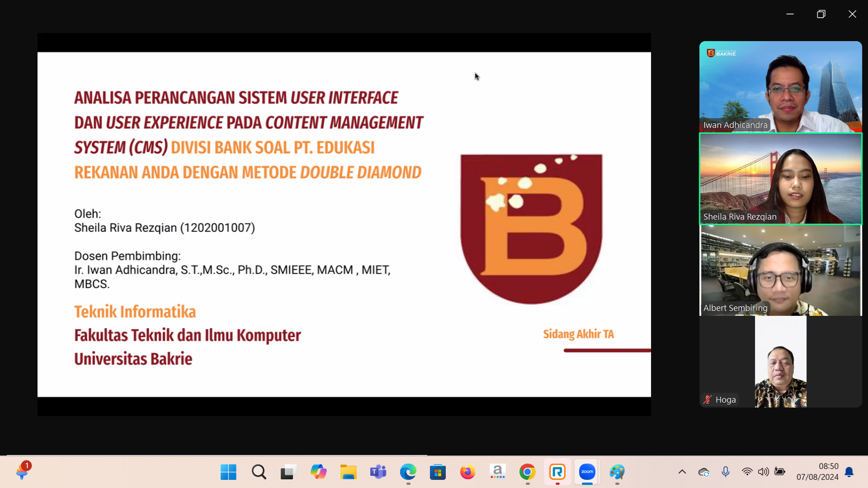Open the Paint app in the taskbar

[617, 472]
